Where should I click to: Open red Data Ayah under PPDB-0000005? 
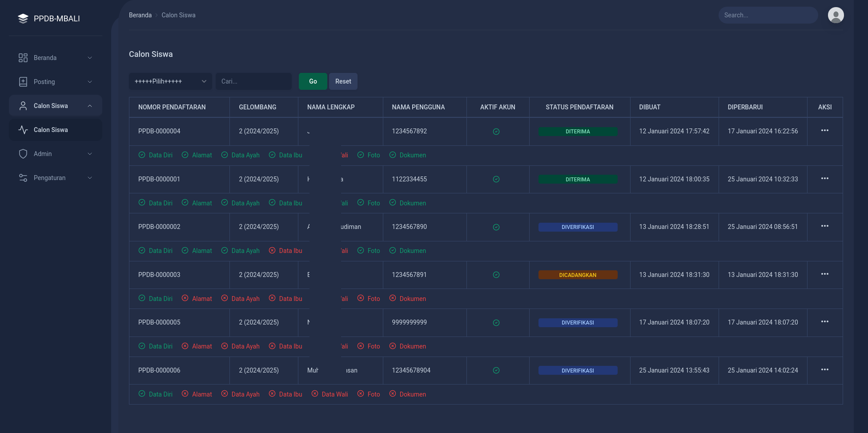click(x=241, y=346)
